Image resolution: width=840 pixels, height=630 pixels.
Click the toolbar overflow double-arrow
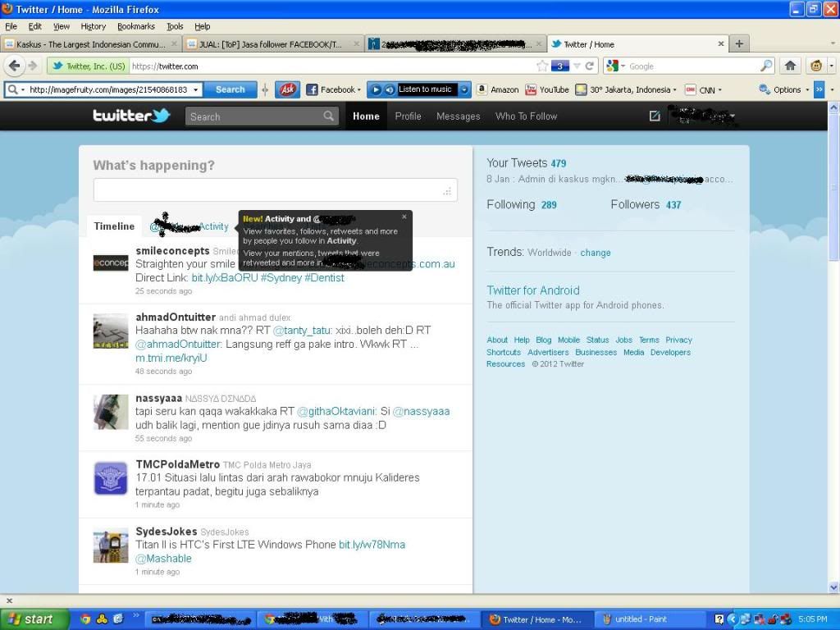coord(819,89)
